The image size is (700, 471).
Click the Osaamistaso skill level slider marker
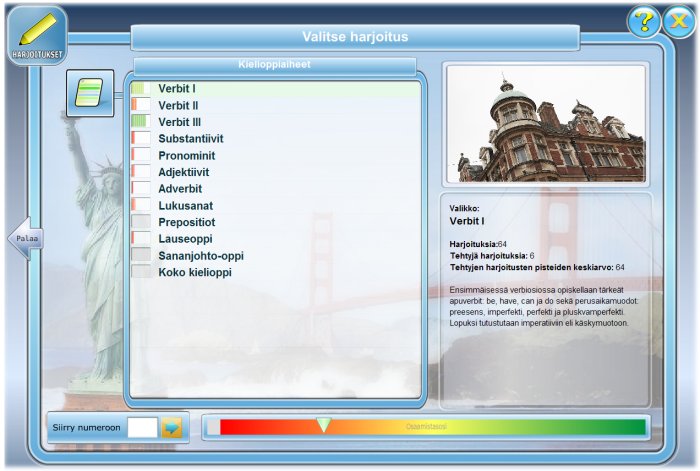coord(324,425)
